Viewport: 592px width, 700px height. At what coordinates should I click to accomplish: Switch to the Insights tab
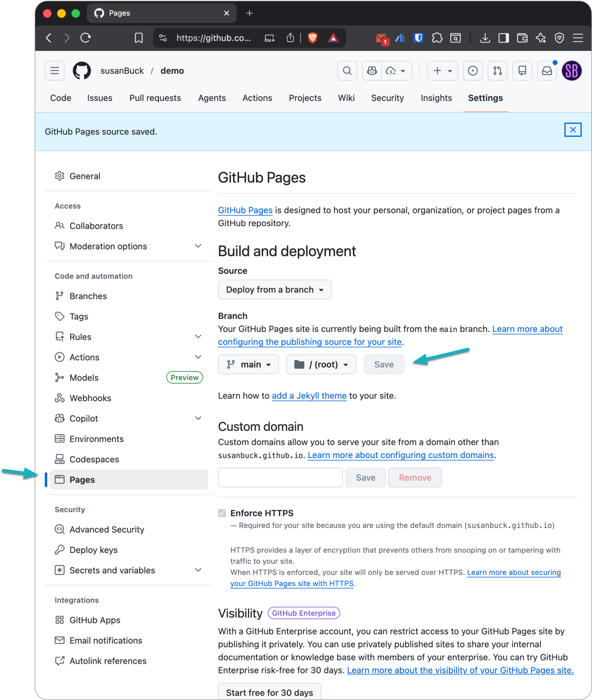point(436,98)
